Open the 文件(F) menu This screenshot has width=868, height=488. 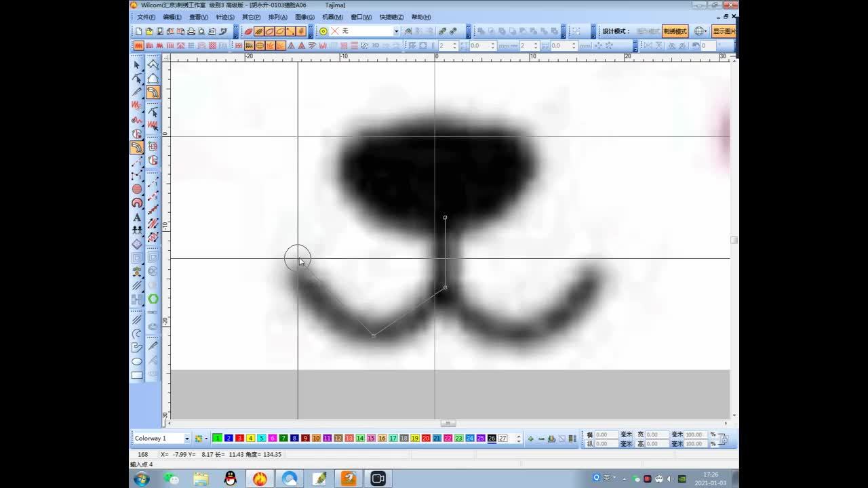click(x=146, y=17)
